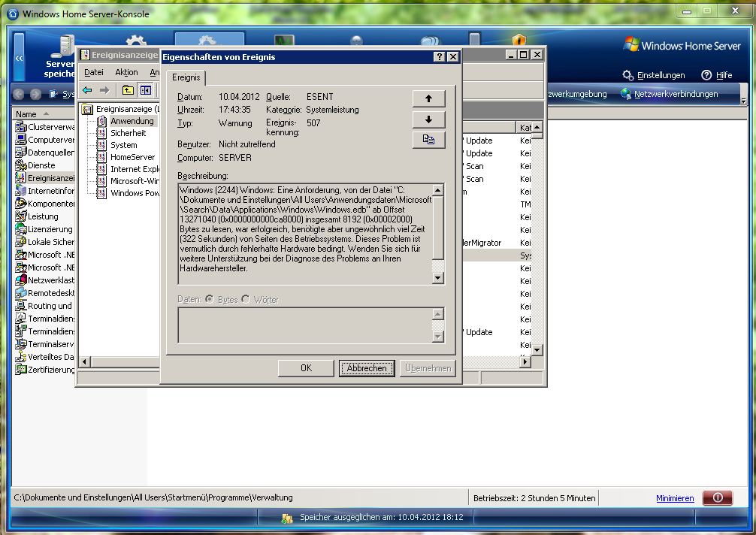Click the Remotedesktop icon in the Name list
756x535 pixels.
(x=21, y=293)
